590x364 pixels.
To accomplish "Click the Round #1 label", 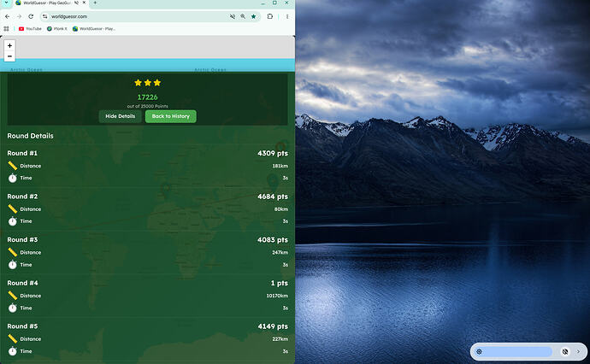I will 22,153.
